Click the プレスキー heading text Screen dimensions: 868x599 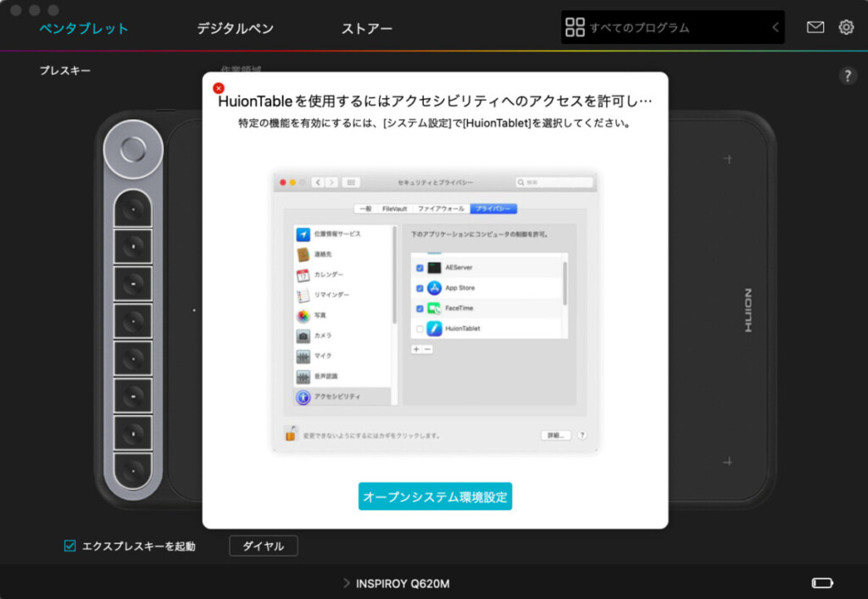pos(64,70)
